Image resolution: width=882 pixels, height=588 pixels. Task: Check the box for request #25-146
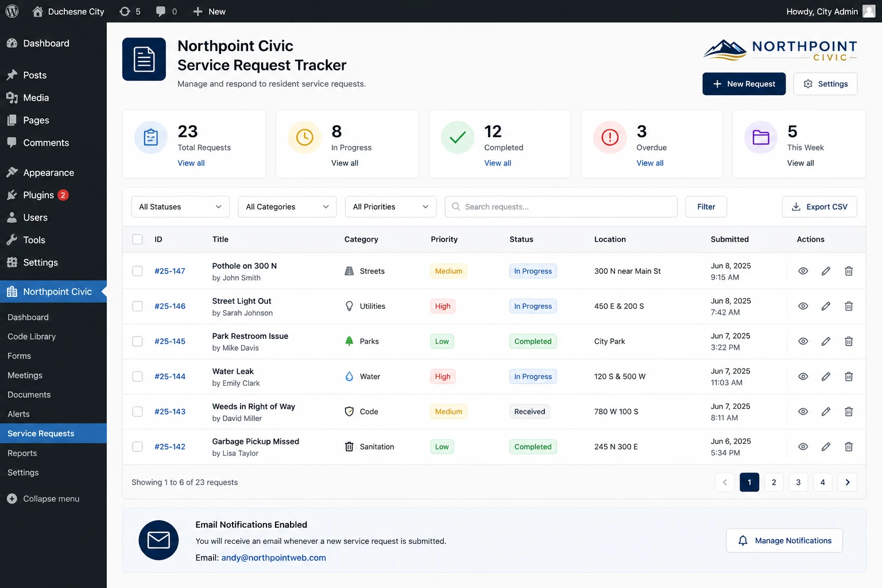[x=137, y=306]
